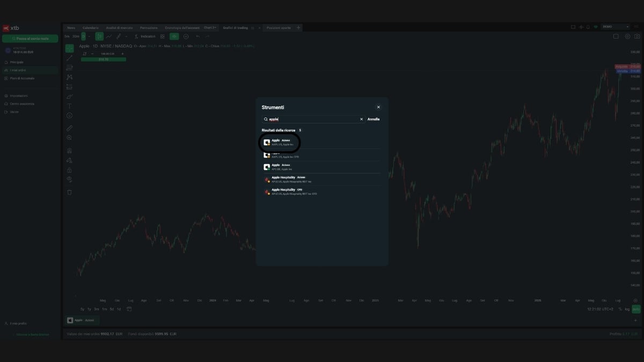Screen dimensions: 644x362
Task: Increase order volume with plus
Action: click(122, 54)
